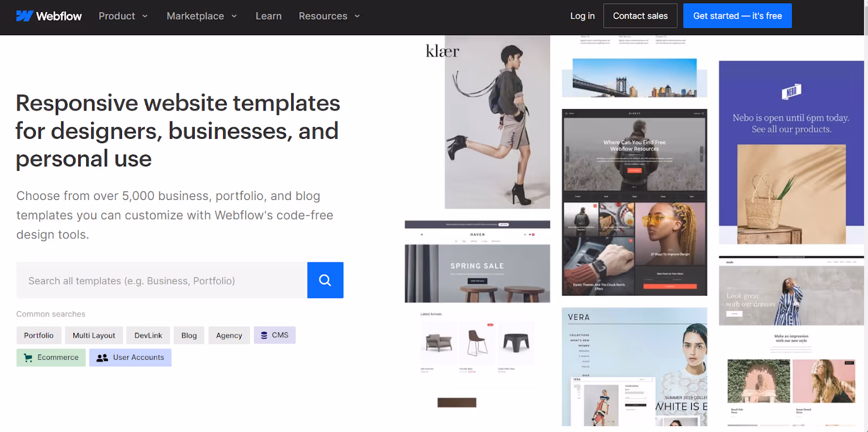This screenshot has width=868, height=432.
Task: Select the CMS search tag
Action: tap(275, 336)
